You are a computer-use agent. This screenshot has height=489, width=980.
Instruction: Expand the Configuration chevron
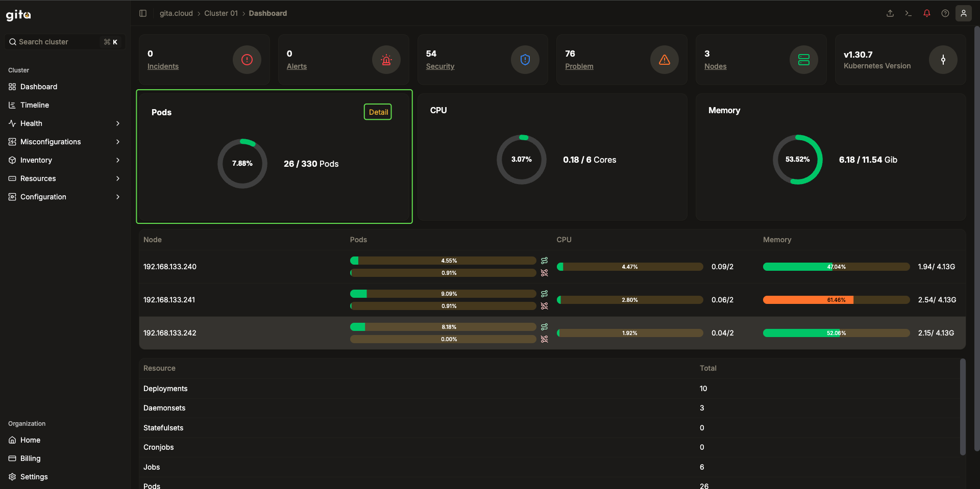(x=118, y=197)
